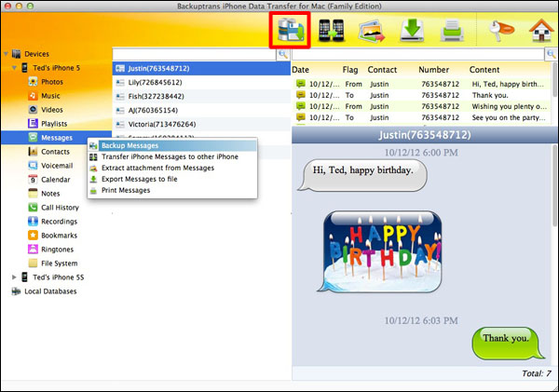This screenshot has width=559, height=392.
Task: Click the extract attachments photo toolbar icon
Action: tap(372, 31)
